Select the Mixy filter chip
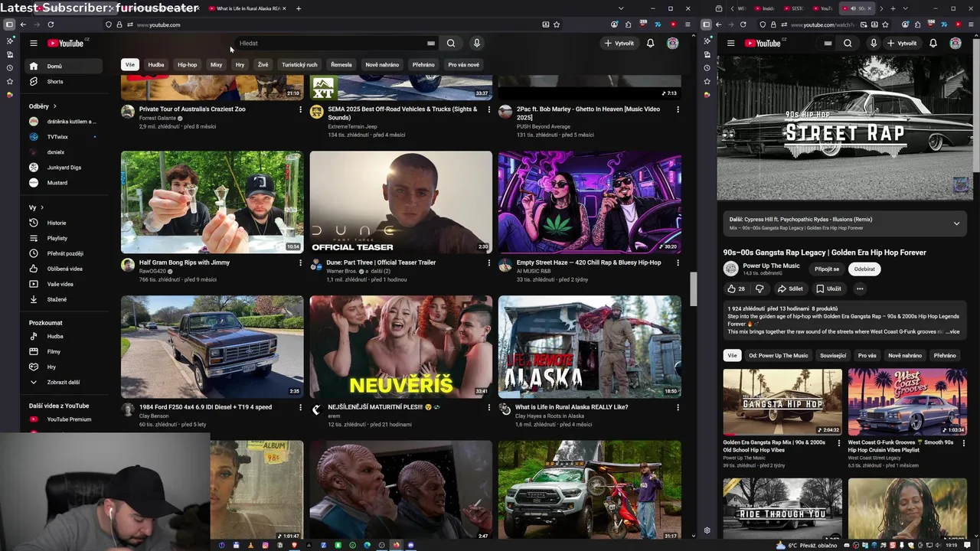This screenshot has height=551, width=980. pos(217,64)
